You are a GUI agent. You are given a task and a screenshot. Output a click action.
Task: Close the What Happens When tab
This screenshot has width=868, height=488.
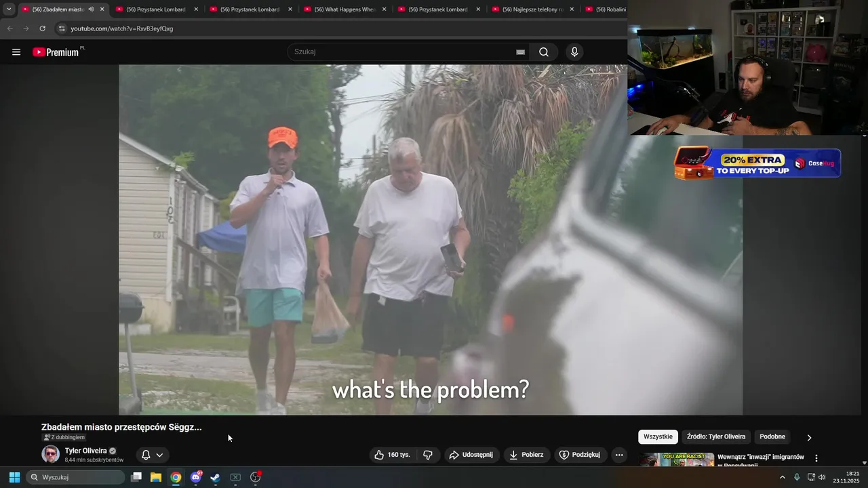384,9
